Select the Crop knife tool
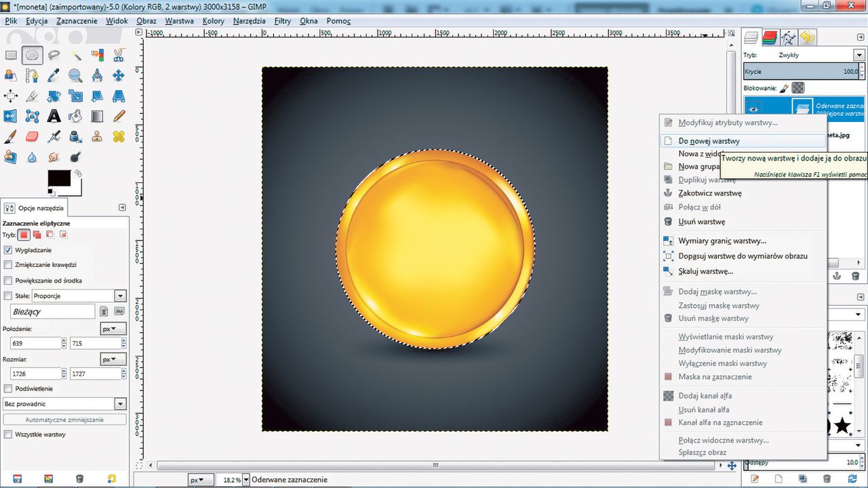This screenshot has width=868, height=488. coord(32,96)
